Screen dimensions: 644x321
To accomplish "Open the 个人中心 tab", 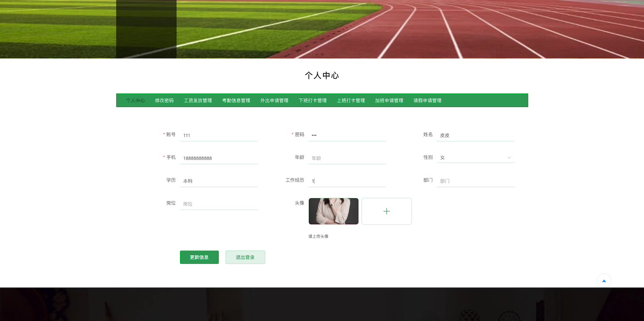I will coord(135,100).
